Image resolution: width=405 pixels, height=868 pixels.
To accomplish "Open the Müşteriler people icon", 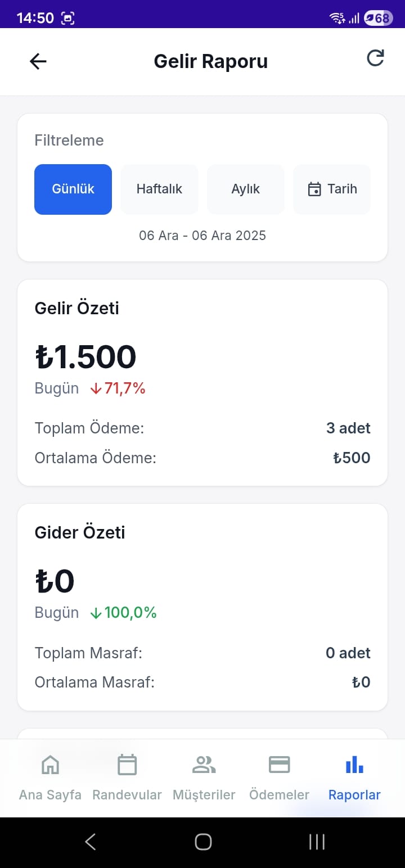I will tap(204, 765).
